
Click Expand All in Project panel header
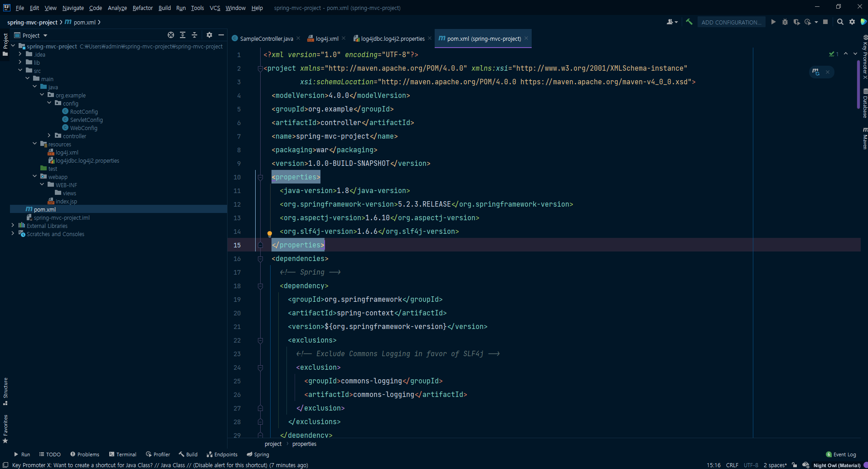coord(183,35)
